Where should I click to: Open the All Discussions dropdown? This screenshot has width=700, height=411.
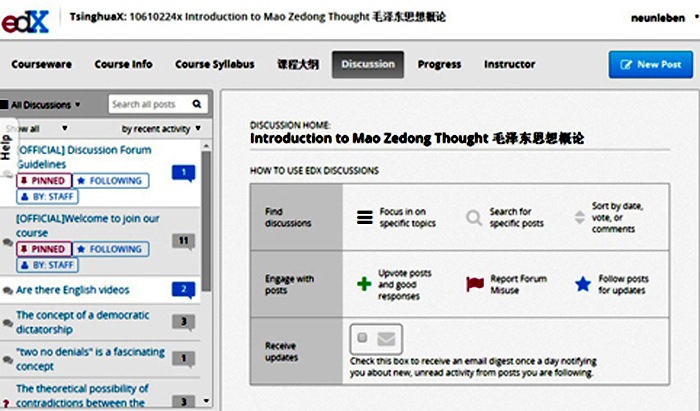click(x=44, y=104)
